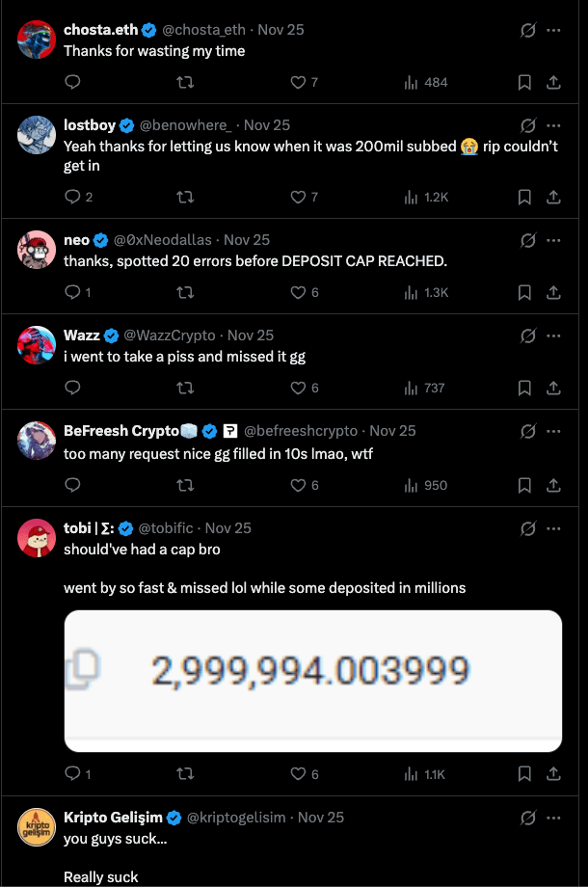Open Grok analysis on tobi's tweet

point(526,528)
